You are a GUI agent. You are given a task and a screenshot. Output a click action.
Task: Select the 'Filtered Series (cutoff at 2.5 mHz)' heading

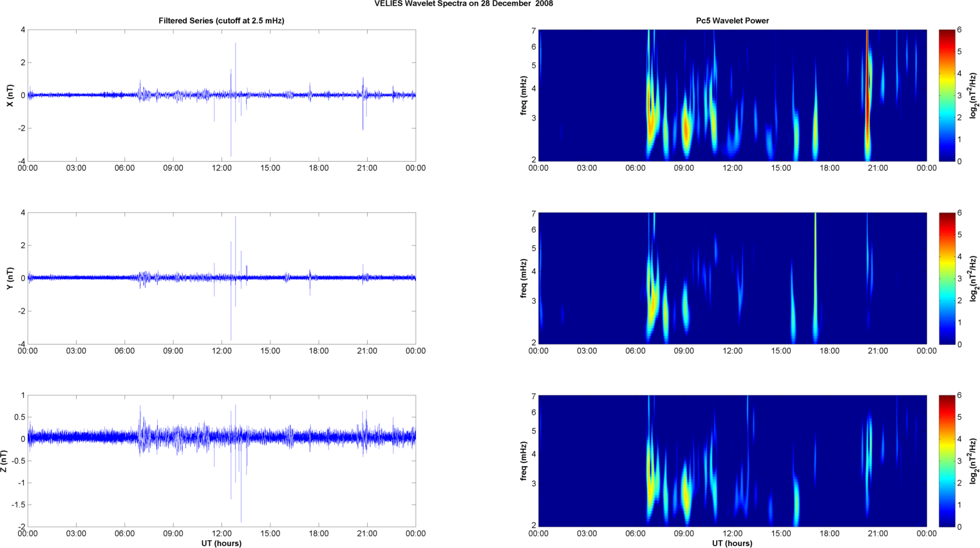(221, 21)
